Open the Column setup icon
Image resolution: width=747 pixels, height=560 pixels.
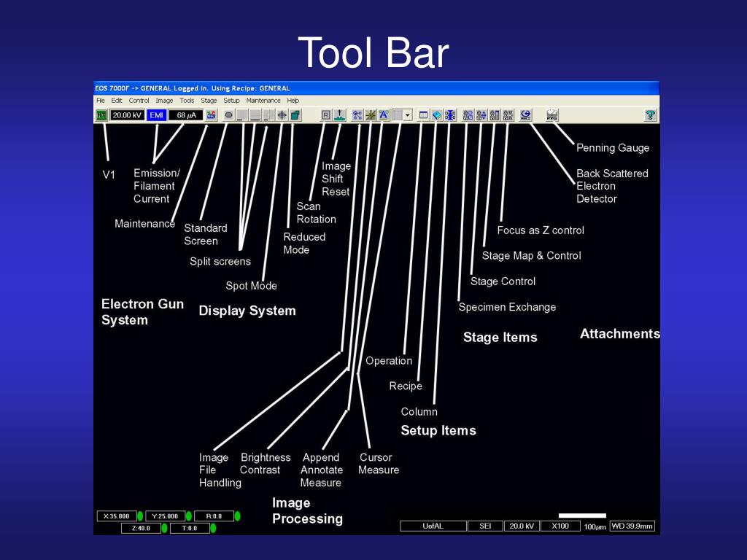coord(450,115)
